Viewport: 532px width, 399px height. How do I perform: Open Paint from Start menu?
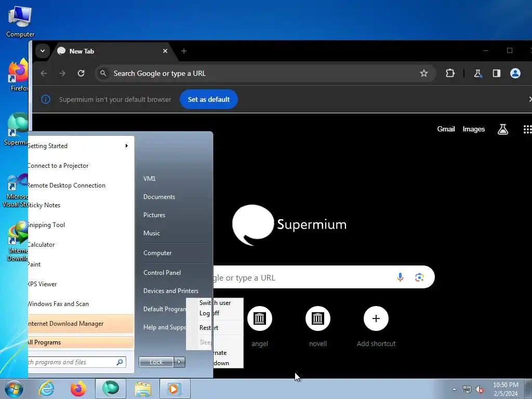click(x=81, y=264)
